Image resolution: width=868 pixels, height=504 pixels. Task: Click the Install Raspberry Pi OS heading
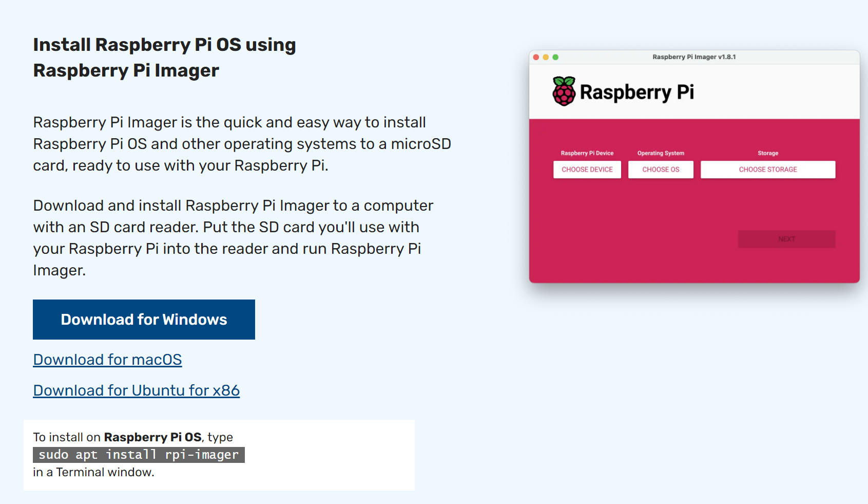pyautogui.click(x=164, y=57)
